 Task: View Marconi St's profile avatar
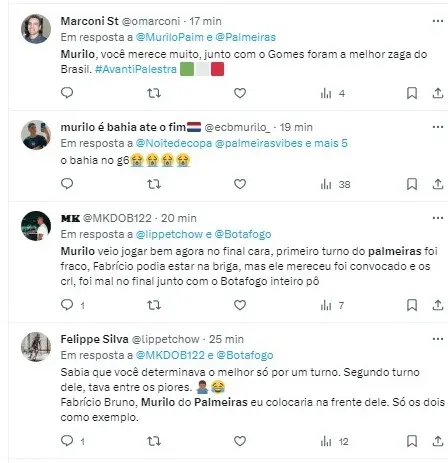pyautogui.click(x=36, y=29)
